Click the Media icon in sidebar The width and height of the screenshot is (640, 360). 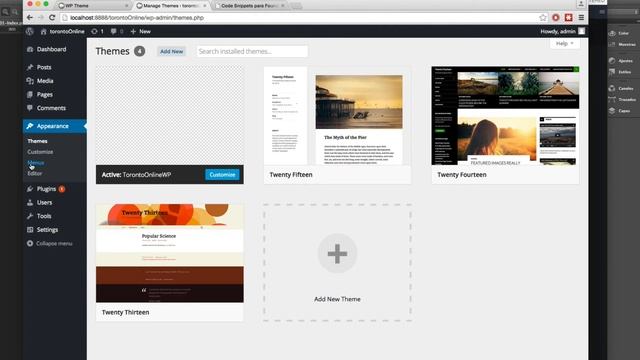30,81
